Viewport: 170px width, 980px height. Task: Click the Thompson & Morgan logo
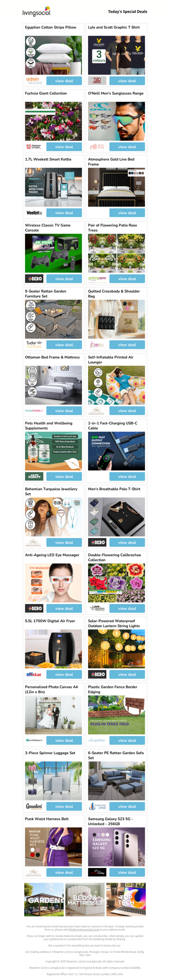pos(34,147)
